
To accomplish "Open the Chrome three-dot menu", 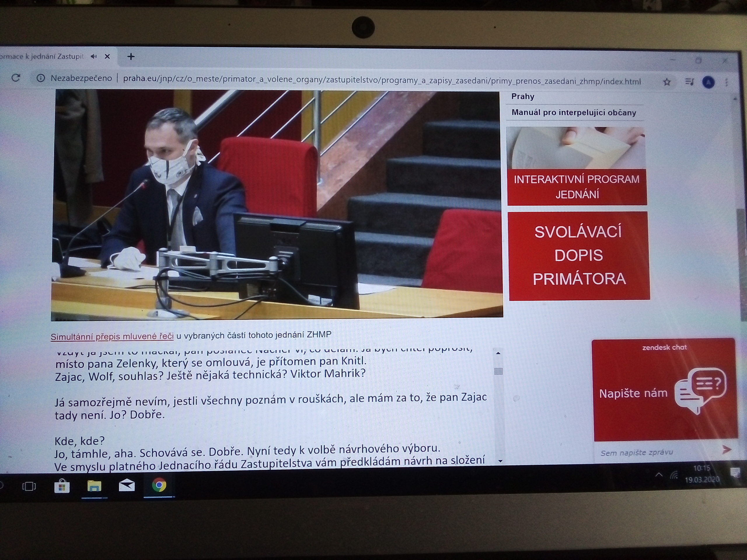I will pos(727,83).
